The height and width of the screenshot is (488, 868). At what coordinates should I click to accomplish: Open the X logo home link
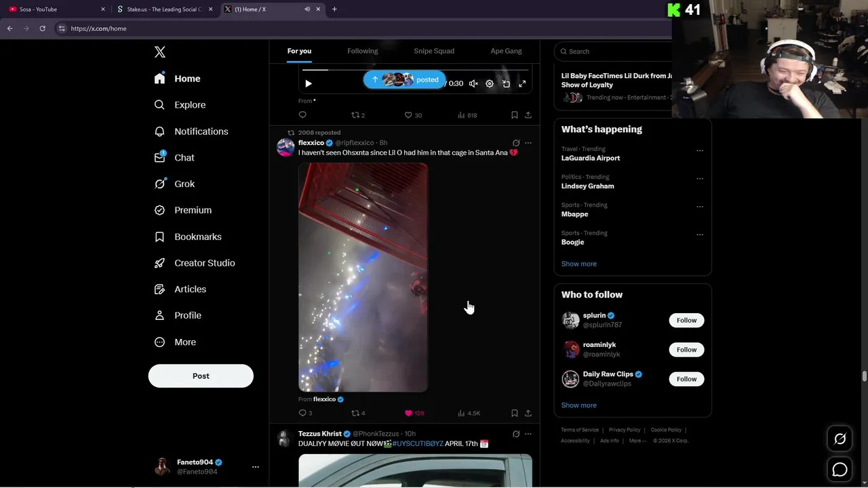[159, 52]
